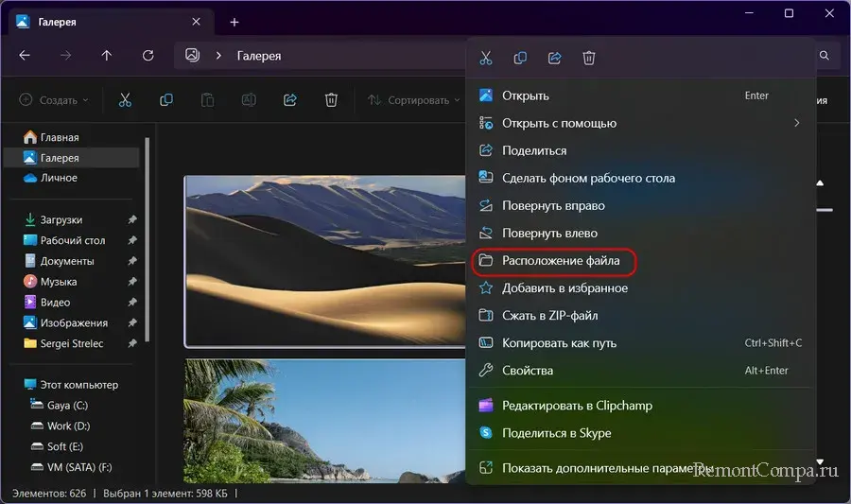Go up one folder level arrow

tap(106, 56)
